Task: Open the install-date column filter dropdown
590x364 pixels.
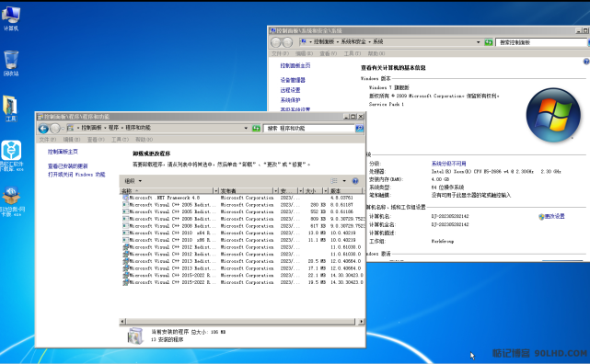Action: pos(300,191)
